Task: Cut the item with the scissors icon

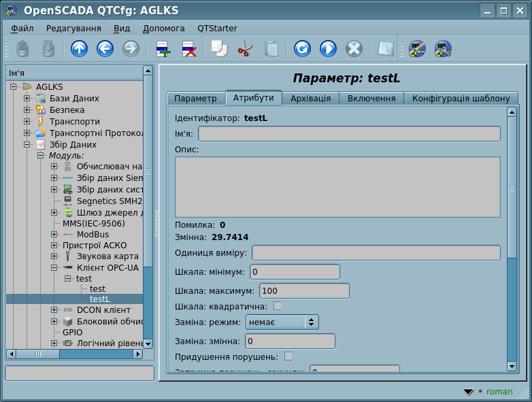Action: [x=245, y=49]
